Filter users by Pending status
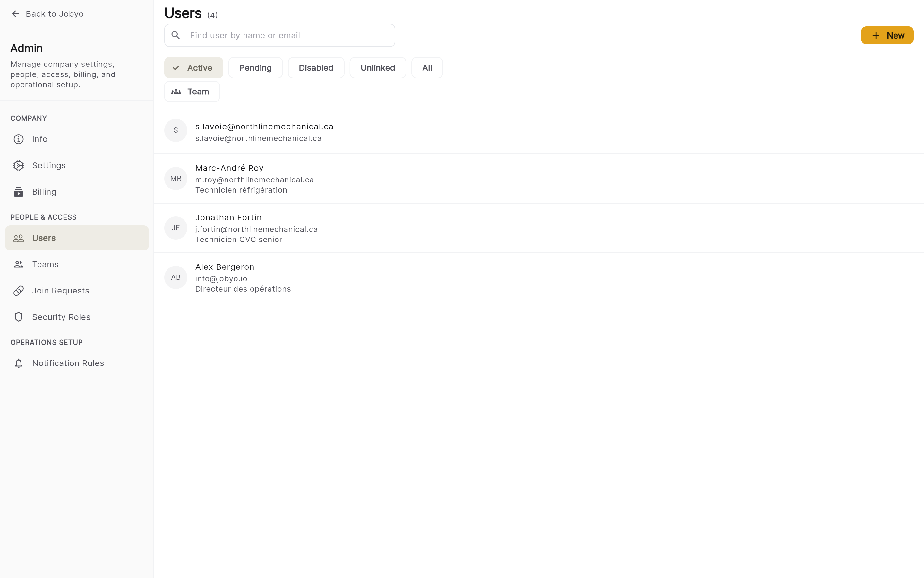This screenshot has width=924, height=578. pos(255,68)
